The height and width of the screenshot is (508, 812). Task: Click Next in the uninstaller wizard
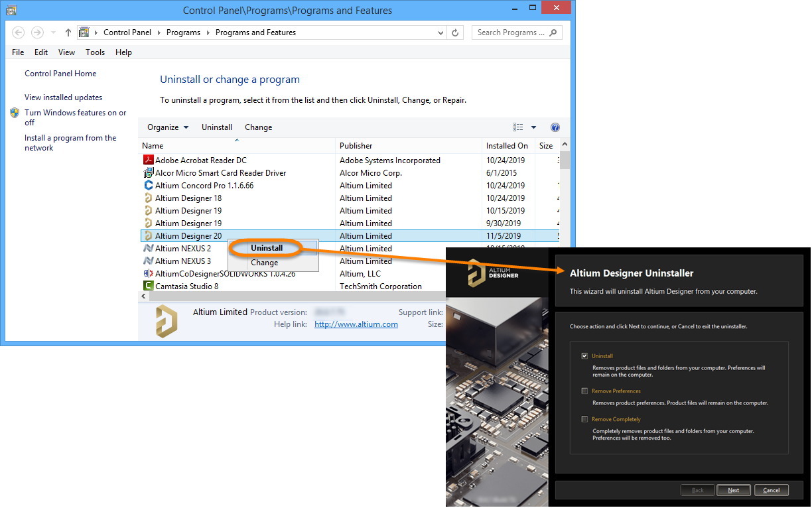pos(733,490)
